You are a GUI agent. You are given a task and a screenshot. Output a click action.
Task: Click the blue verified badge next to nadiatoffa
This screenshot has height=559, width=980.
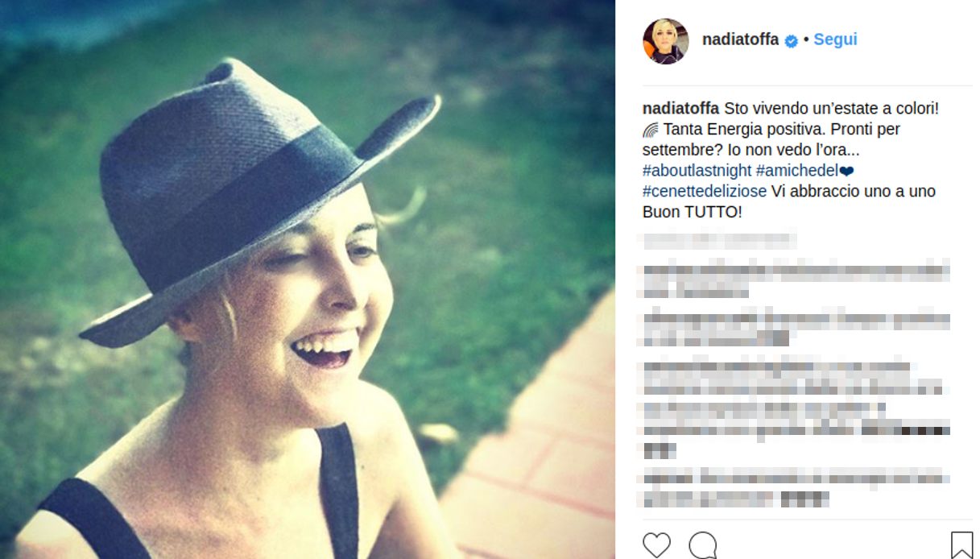[x=791, y=40]
